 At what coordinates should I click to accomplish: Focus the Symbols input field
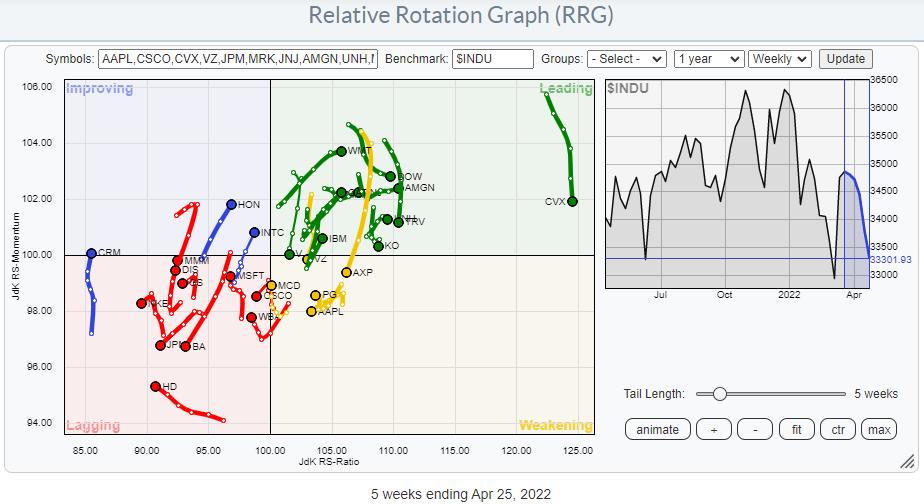[x=239, y=59]
